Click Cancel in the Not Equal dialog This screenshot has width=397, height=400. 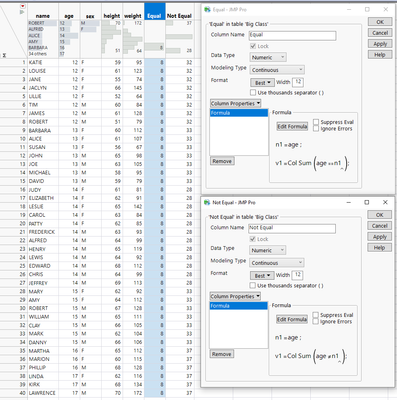[380, 226]
